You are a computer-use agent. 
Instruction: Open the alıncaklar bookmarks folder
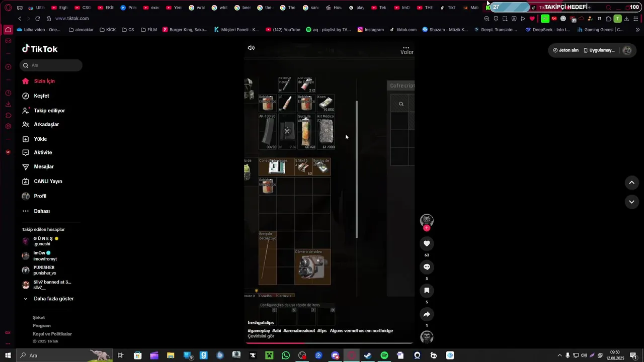pos(81,30)
